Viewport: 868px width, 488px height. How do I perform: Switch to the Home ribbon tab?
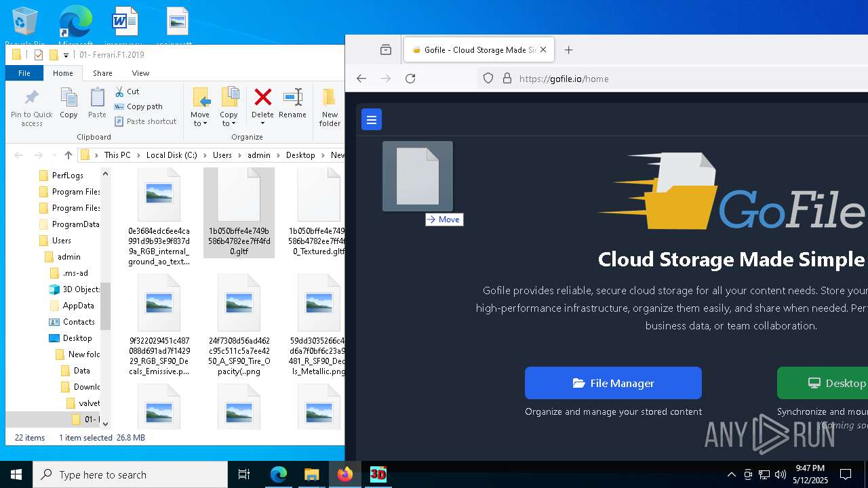point(63,73)
